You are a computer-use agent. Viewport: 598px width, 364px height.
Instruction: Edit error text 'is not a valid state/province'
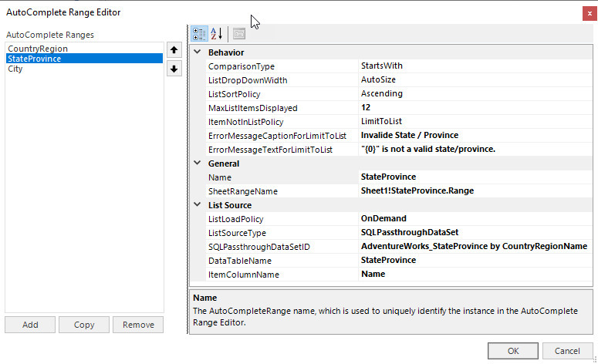[x=475, y=150]
